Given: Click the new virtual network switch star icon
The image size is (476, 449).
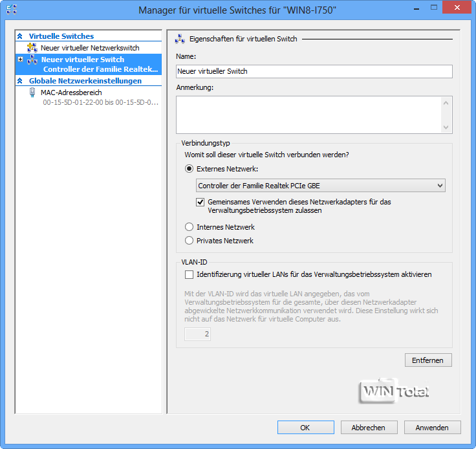Looking at the screenshot, I should pos(32,48).
